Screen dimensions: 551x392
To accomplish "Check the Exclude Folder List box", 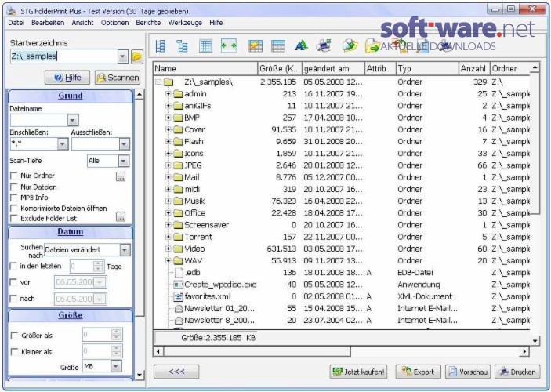I will (x=14, y=218).
